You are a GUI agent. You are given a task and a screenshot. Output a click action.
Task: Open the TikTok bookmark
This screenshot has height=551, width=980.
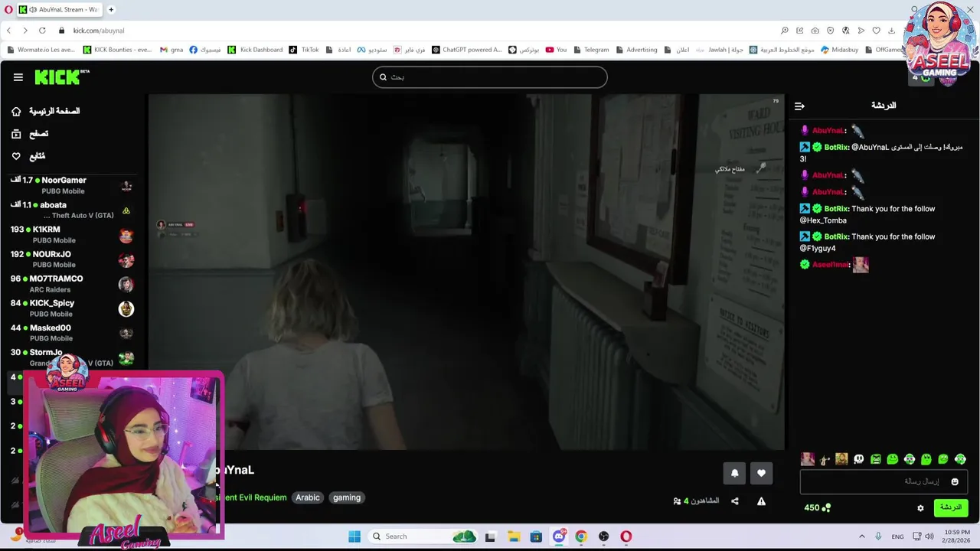click(x=304, y=50)
